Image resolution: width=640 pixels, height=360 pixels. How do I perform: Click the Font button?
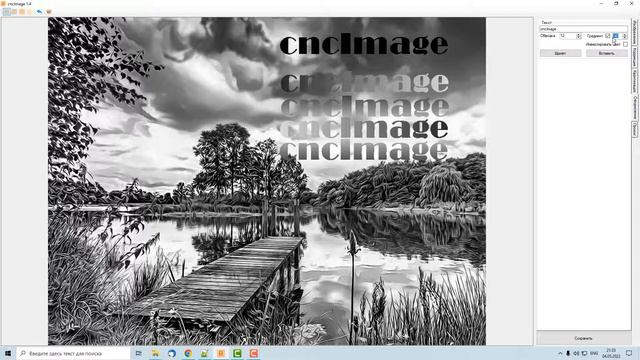coord(560,53)
